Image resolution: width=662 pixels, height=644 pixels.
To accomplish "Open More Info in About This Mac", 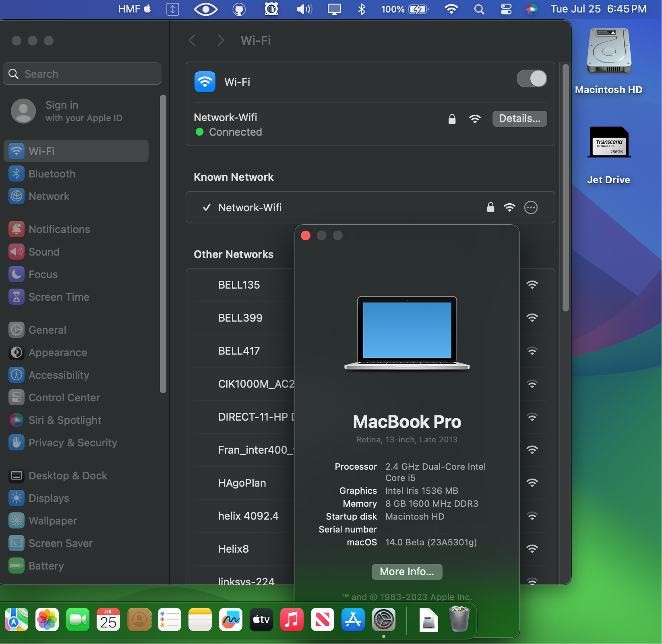I will (407, 572).
